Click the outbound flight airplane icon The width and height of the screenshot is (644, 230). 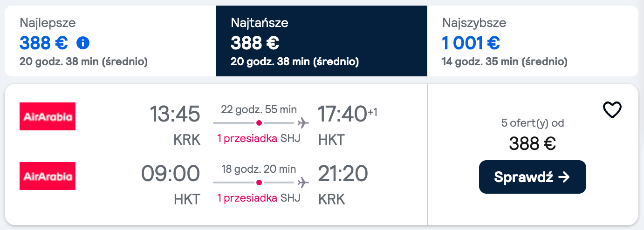pos(303,123)
